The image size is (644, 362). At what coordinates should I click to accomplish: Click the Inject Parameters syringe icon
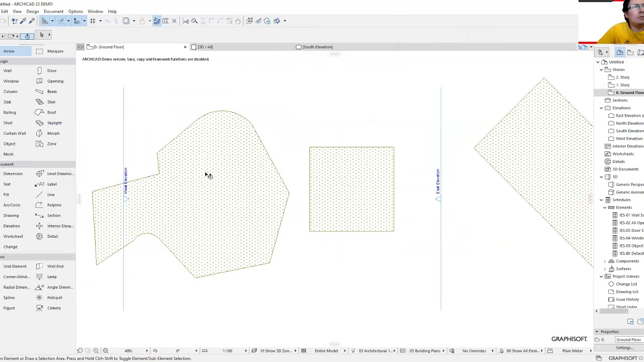[32, 21]
